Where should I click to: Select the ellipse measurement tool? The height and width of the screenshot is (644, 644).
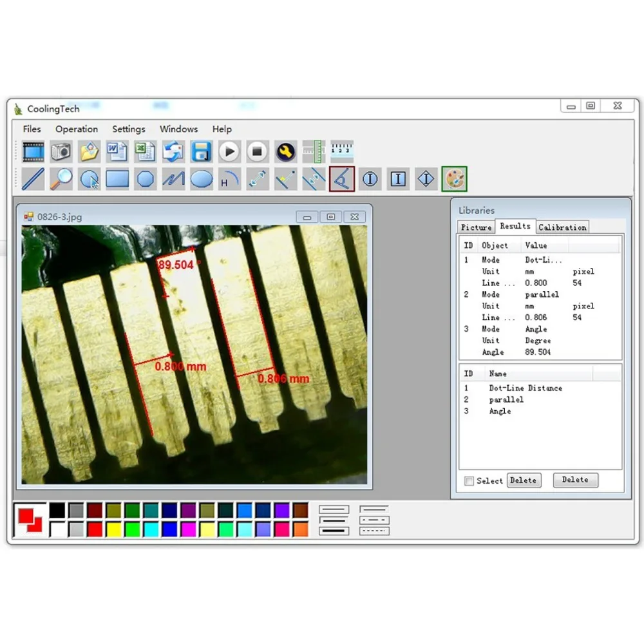coord(201,179)
